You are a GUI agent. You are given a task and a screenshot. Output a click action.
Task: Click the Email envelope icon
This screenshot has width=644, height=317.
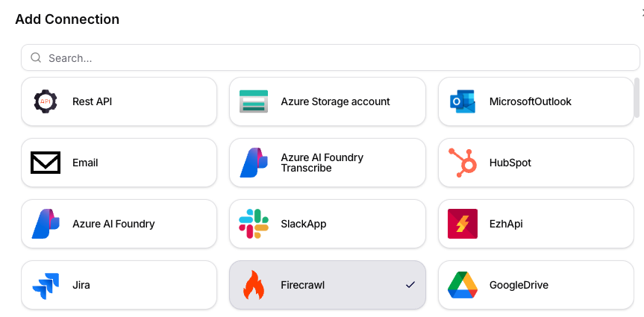(46, 163)
